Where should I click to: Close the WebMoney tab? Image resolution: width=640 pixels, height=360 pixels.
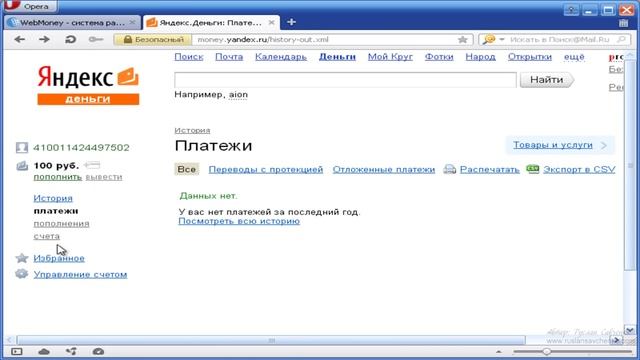click(x=132, y=22)
